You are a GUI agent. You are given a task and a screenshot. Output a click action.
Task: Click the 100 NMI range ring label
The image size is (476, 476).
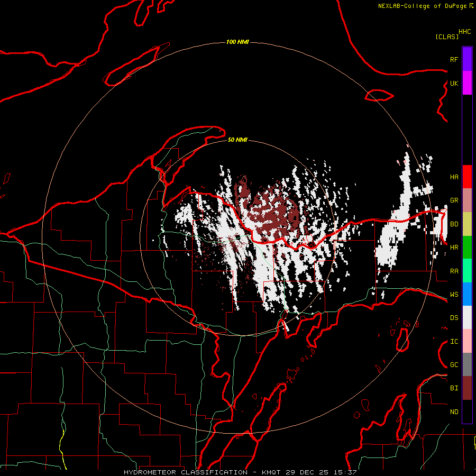tap(237, 42)
